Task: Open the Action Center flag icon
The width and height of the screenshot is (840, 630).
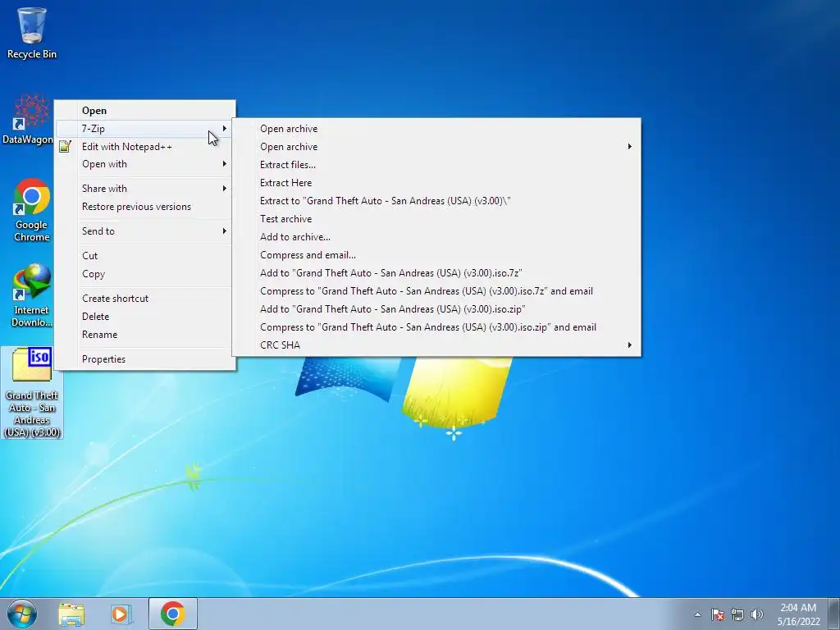Action: click(x=718, y=614)
